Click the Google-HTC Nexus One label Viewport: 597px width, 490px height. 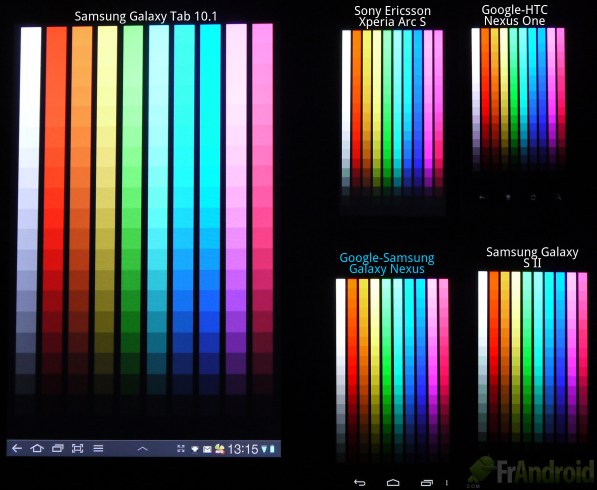(514, 15)
